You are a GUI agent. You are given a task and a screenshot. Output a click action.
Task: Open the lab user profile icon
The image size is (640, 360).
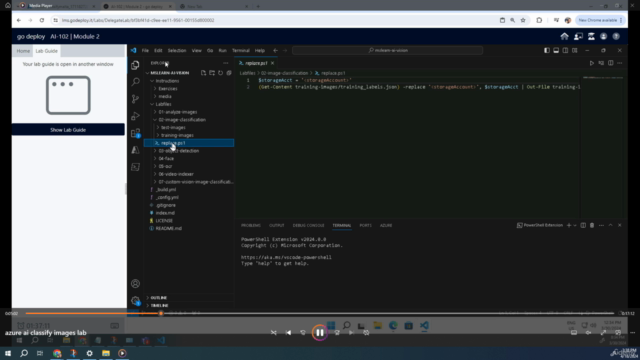point(604,36)
